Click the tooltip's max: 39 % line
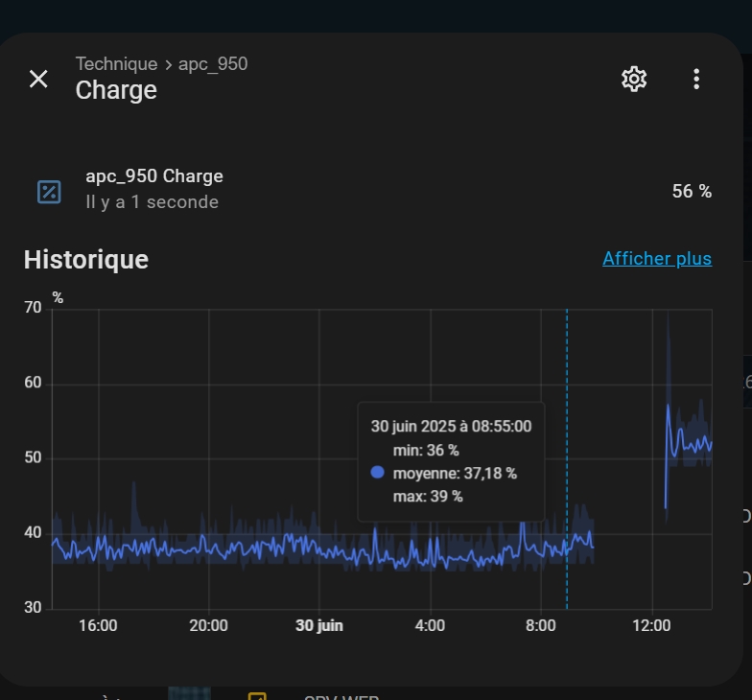This screenshot has height=700, width=752. point(428,497)
